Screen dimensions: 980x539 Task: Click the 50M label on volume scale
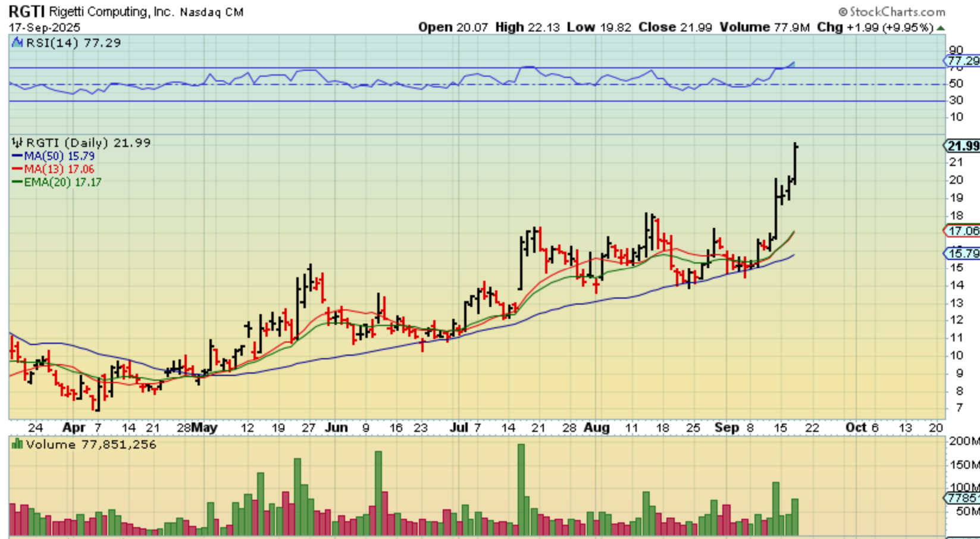pos(965,511)
